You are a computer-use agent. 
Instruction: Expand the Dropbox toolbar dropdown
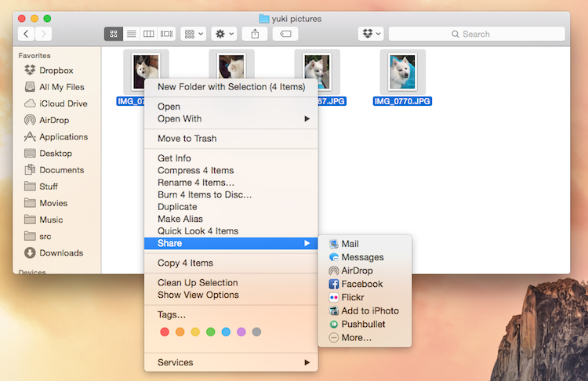pyautogui.click(x=371, y=34)
